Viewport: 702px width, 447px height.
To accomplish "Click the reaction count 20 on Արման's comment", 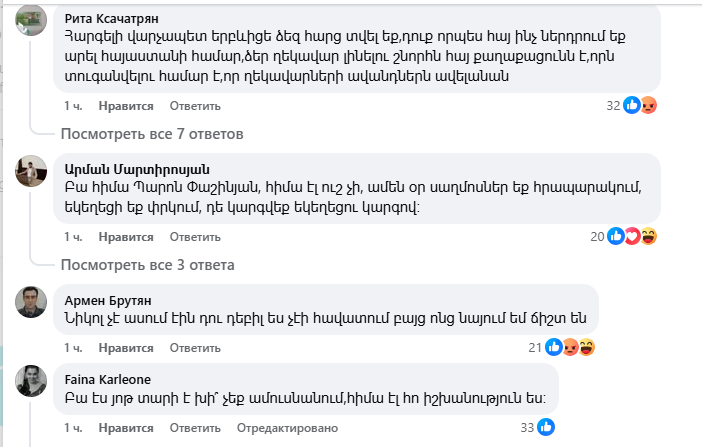I will (x=597, y=237).
